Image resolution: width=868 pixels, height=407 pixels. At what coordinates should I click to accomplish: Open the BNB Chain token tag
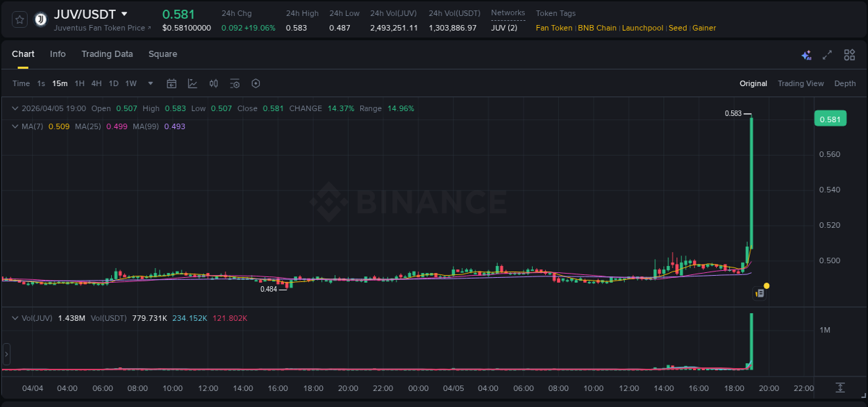pyautogui.click(x=597, y=28)
